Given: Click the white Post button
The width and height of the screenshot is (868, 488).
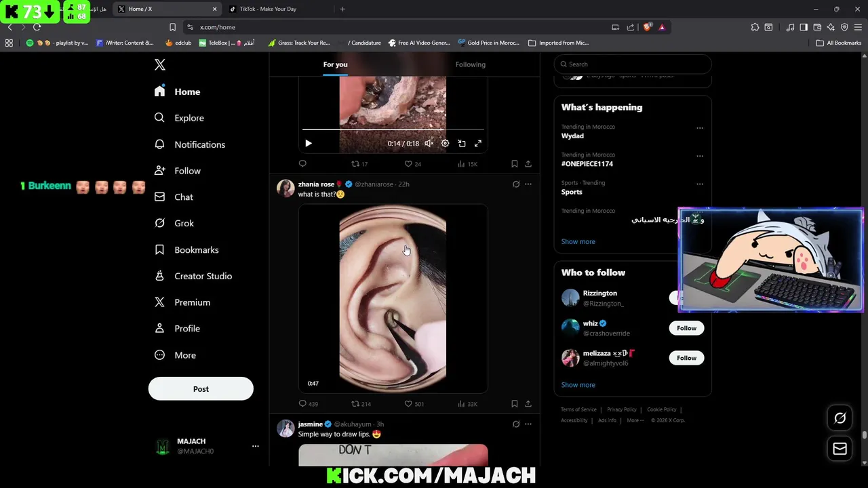Looking at the screenshot, I should click(201, 389).
